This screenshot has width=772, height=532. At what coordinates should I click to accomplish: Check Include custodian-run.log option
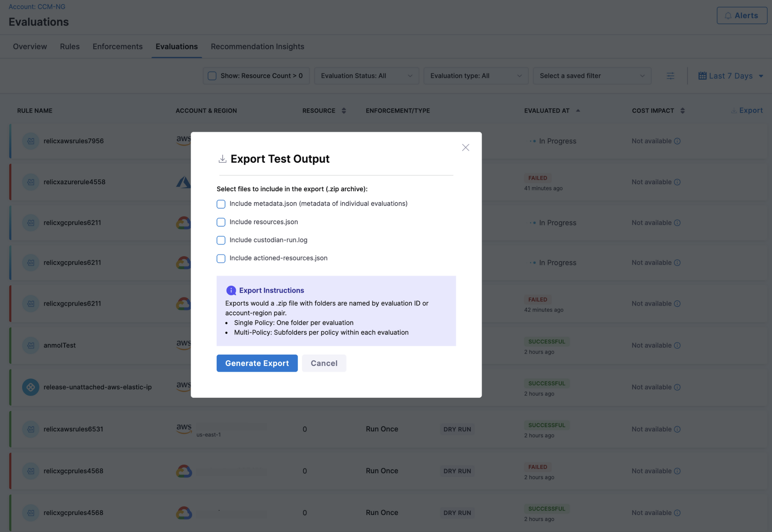pyautogui.click(x=221, y=240)
